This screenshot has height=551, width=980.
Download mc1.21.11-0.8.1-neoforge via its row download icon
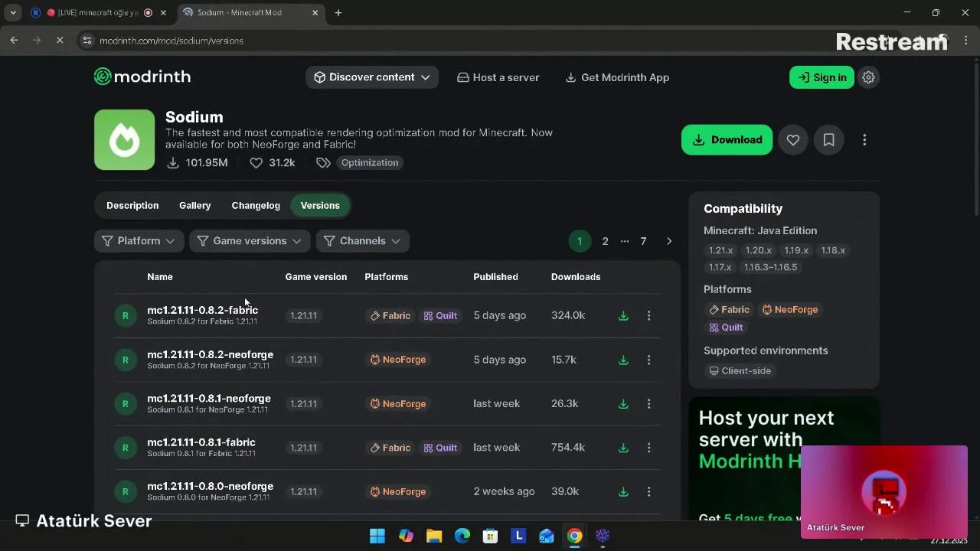623,403
